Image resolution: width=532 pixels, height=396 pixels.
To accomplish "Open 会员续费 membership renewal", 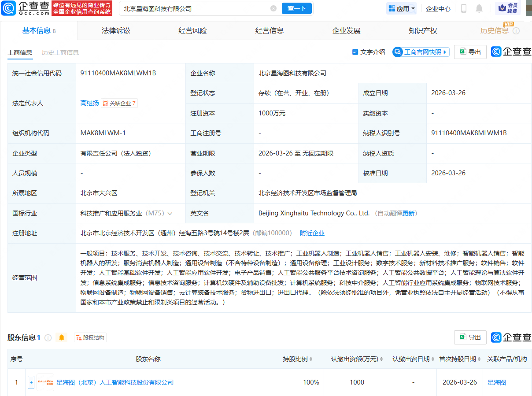I will (x=507, y=8).
